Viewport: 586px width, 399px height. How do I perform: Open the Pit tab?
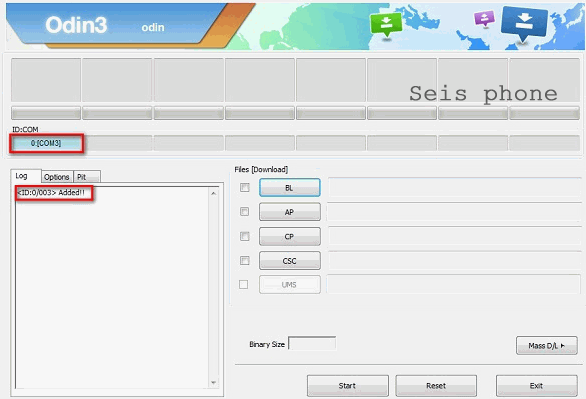tap(87, 177)
